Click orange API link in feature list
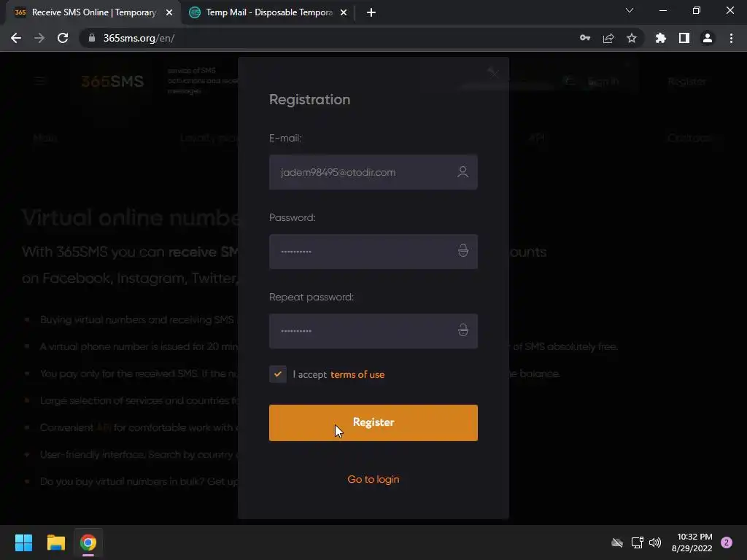 coord(104,427)
